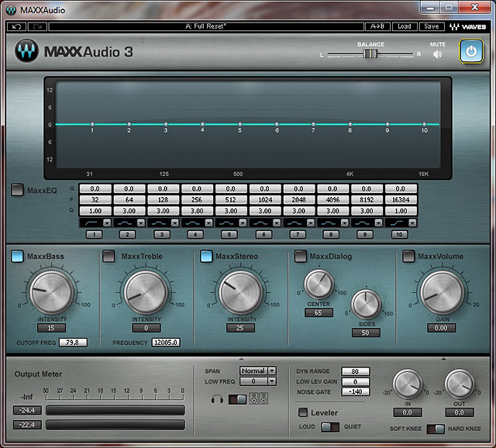Click the MaxxVolume Gain knob

[x=442, y=291]
